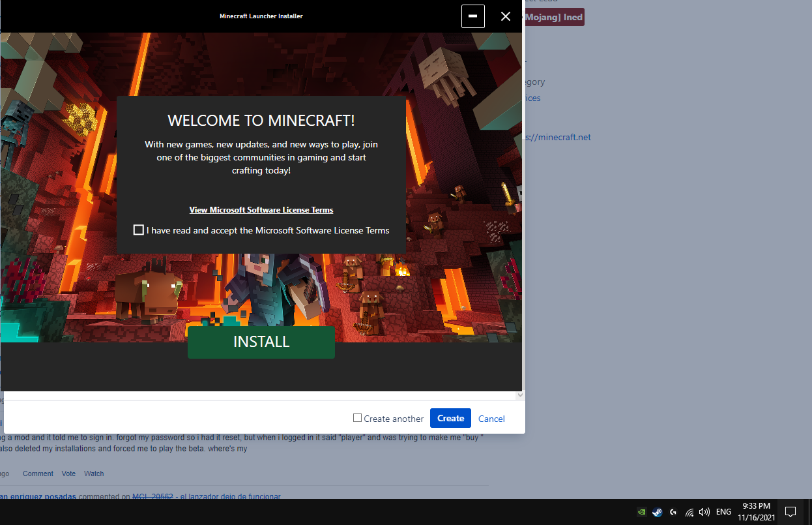Image resolution: width=812 pixels, height=525 pixels.
Task: Switch the ENG input language indicator
Action: click(723, 512)
